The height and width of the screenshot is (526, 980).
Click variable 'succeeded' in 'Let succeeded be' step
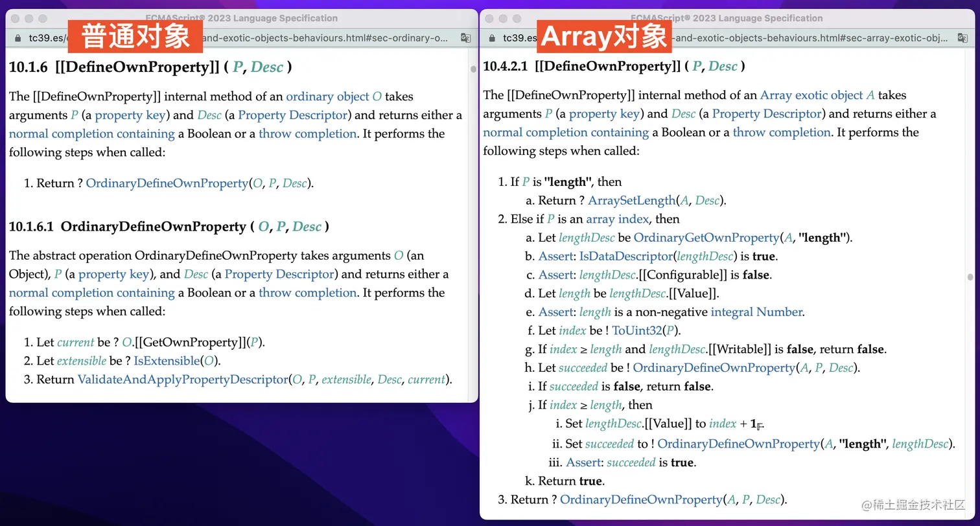[583, 368]
